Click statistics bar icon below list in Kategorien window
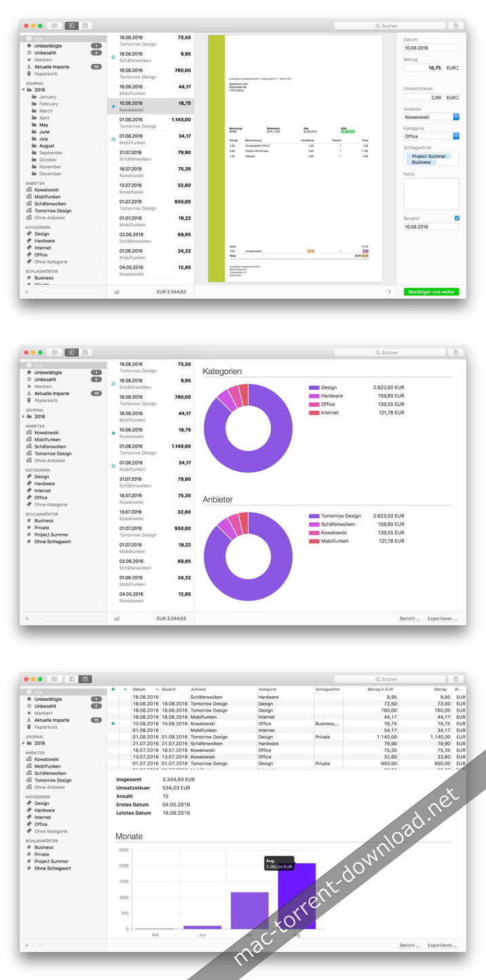This screenshot has height=980, width=486. 117,619
